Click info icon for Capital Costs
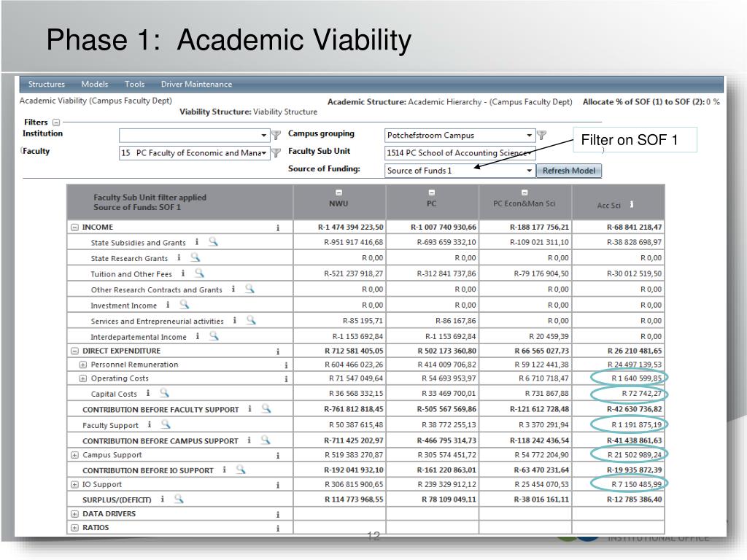 pos(147,393)
